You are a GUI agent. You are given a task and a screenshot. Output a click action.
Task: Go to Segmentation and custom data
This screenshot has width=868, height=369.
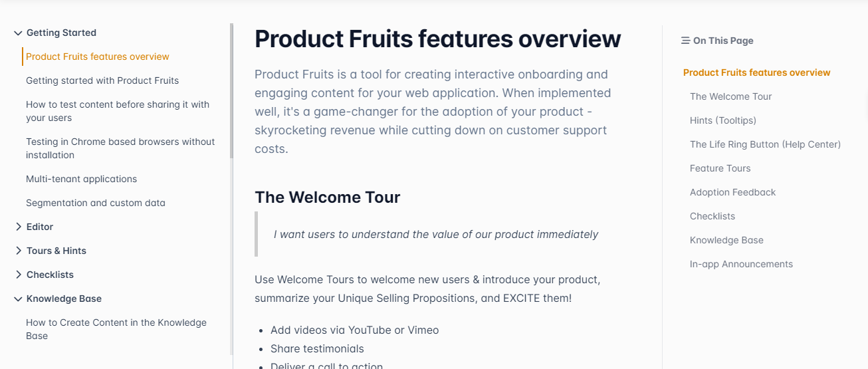click(x=96, y=203)
